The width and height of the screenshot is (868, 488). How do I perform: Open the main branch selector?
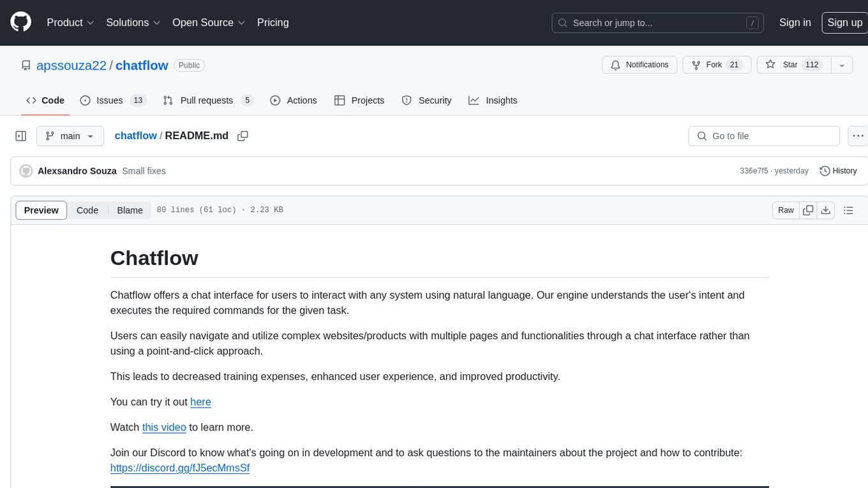tap(70, 136)
